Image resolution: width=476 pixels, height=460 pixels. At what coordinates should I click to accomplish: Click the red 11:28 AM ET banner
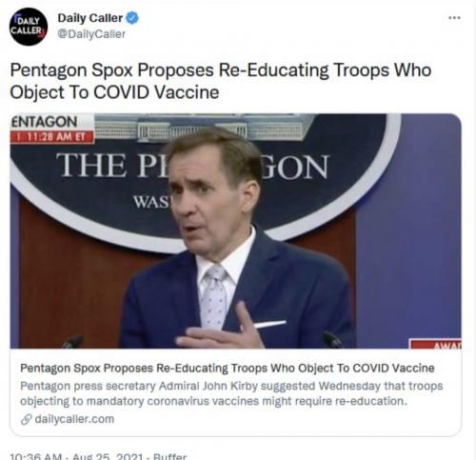pyautogui.click(x=52, y=137)
